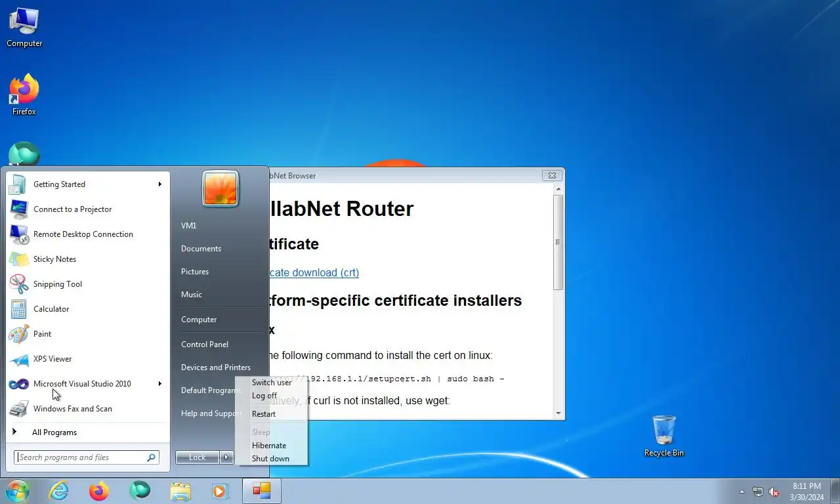Open Remote Desktop Connection icon
Image resolution: width=840 pixels, height=504 pixels.
(18, 234)
